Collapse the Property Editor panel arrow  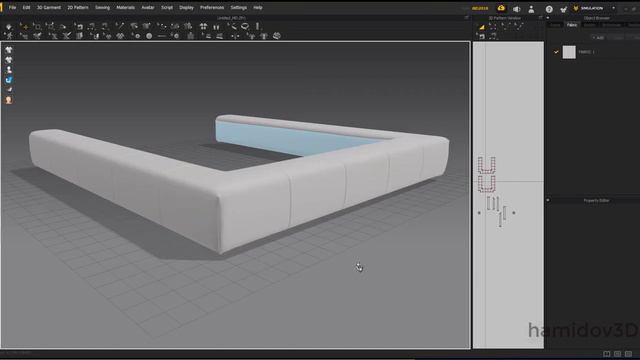pos(548,200)
